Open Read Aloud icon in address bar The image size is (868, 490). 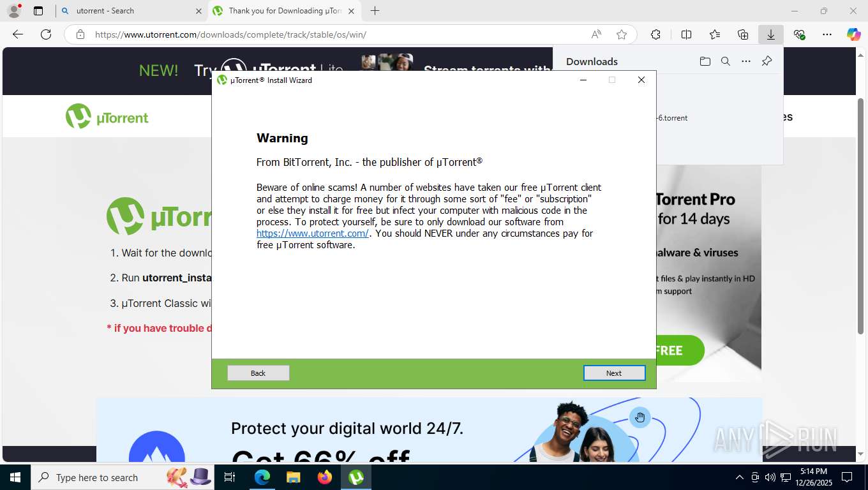pos(596,34)
